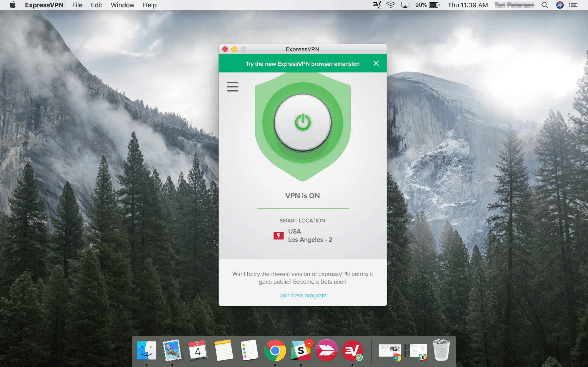588x367 pixels.
Task: Click the ExpressVPN icon in the Dock
Action: point(352,350)
